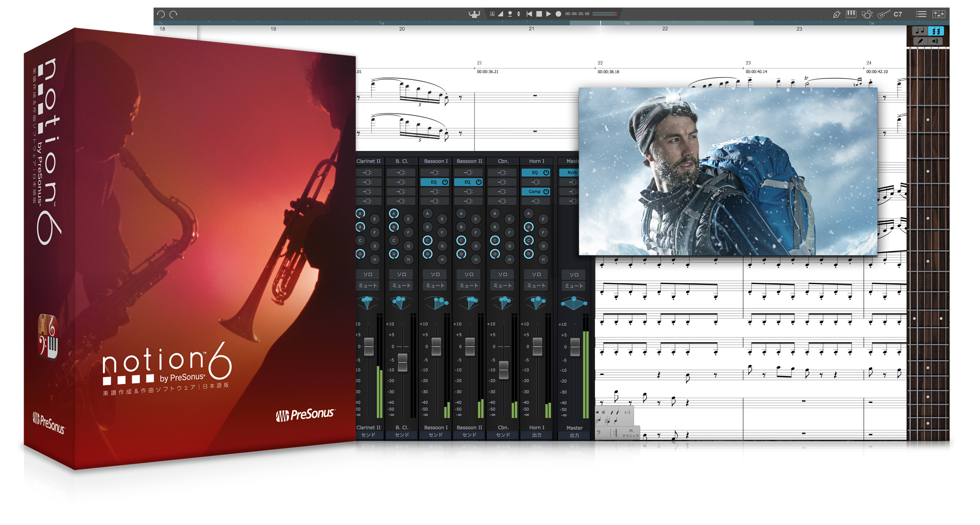Click the pencil icon in the fretboard palette
Image resolution: width=980 pixels, height=525 pixels.
point(920,41)
